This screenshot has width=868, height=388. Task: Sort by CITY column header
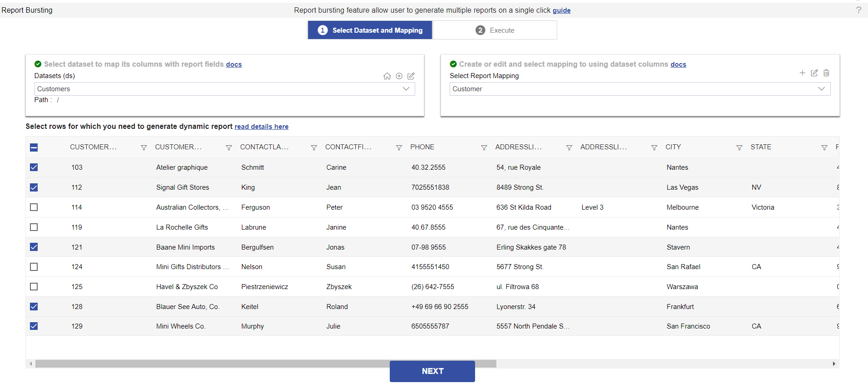[x=673, y=147]
